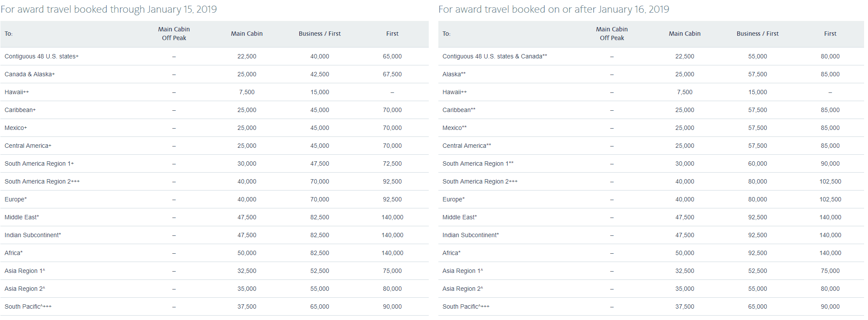Select 65,000 First value for Contiguous 48 states+

tap(392, 56)
